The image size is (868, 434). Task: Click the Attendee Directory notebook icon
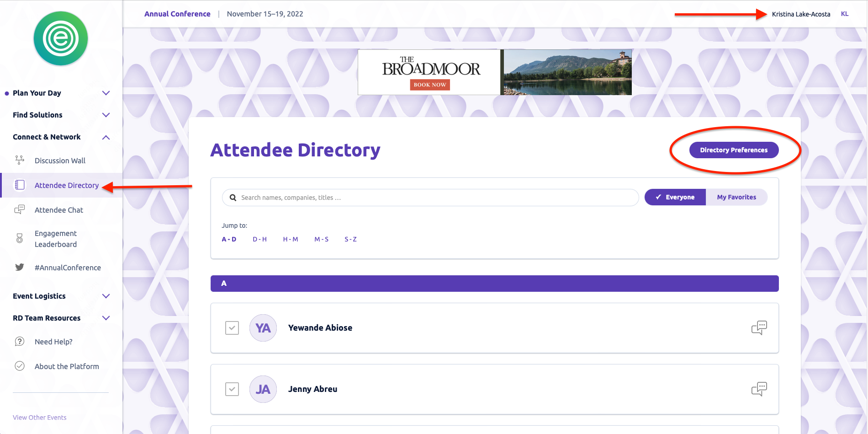(20, 185)
